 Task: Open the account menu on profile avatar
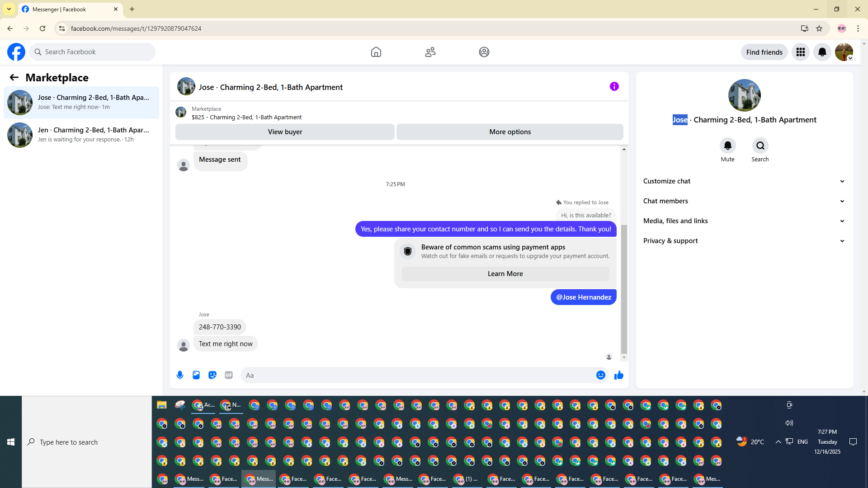844,52
